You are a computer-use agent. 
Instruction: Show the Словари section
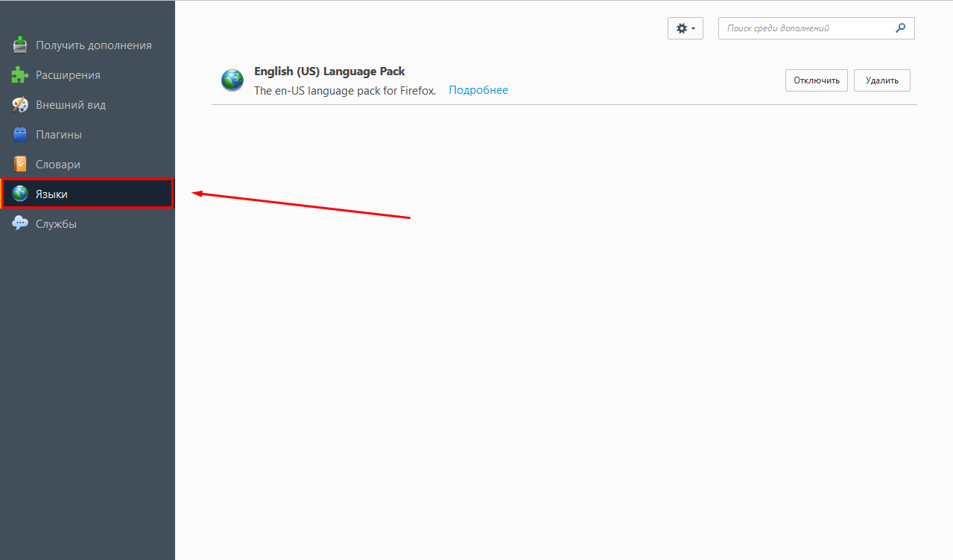[x=87, y=164]
